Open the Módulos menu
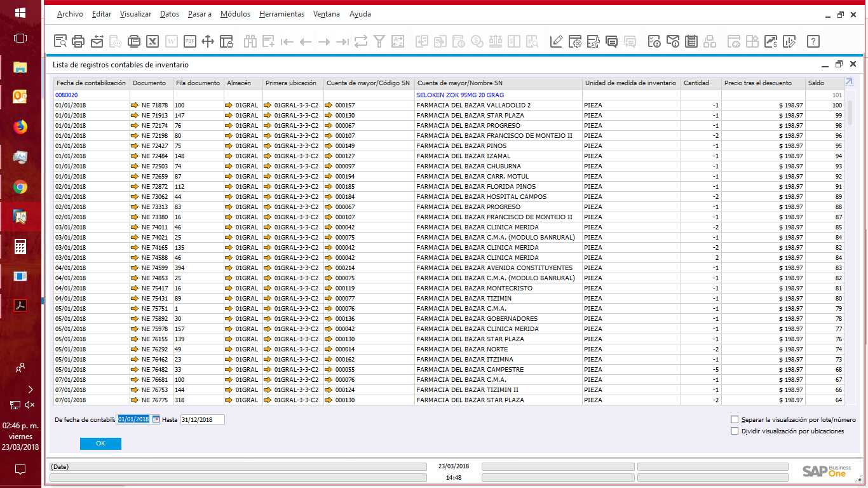Viewport: 868px width, 488px height. click(235, 14)
